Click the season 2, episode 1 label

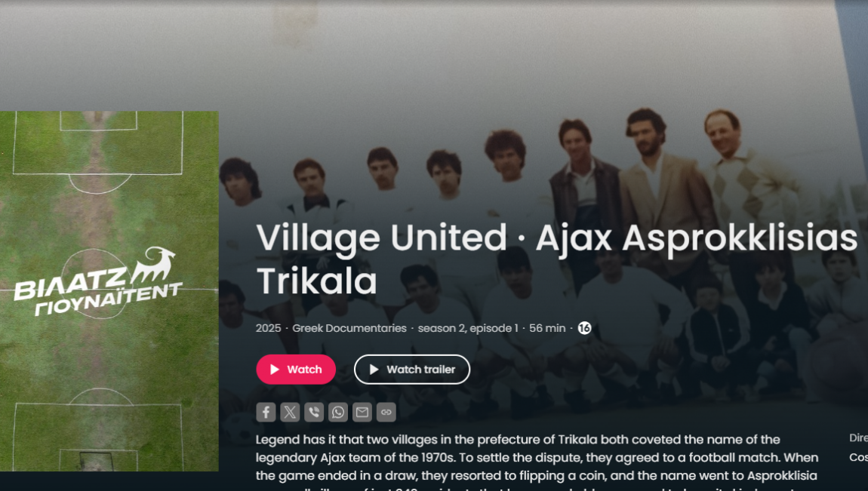point(468,328)
